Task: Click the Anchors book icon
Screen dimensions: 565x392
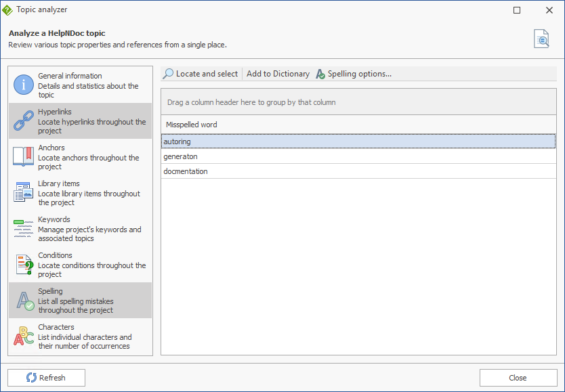Action: click(x=24, y=156)
